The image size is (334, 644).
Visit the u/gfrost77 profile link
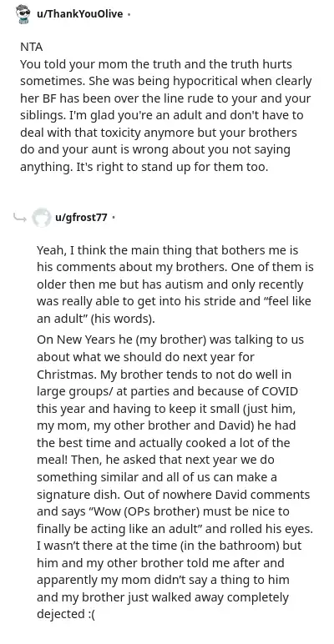[x=81, y=217]
